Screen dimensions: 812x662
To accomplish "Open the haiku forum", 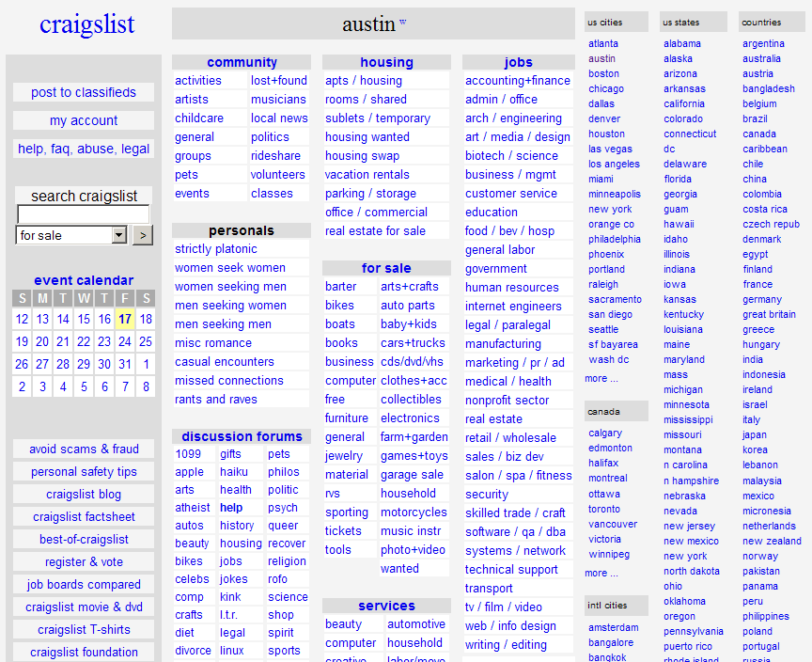I will [234, 472].
